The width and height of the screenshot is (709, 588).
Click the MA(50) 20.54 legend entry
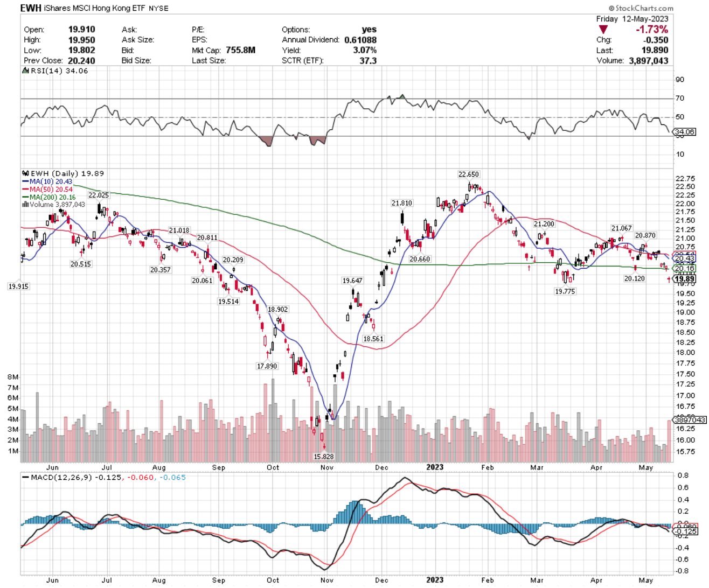[47, 190]
